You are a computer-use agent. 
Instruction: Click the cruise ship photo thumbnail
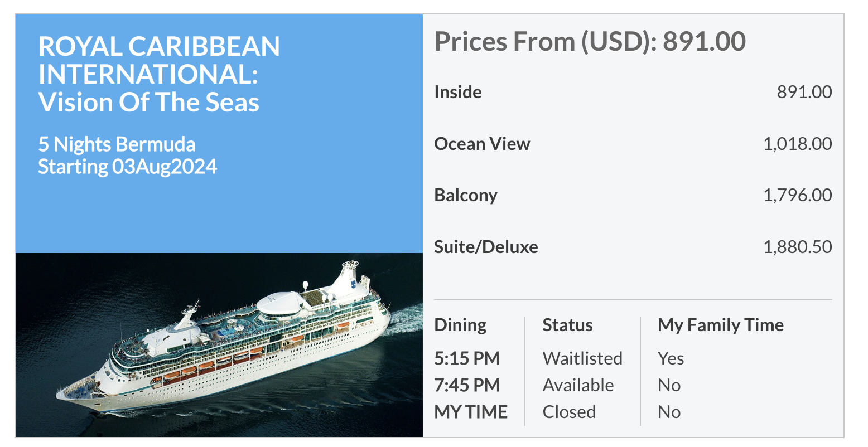point(219,345)
